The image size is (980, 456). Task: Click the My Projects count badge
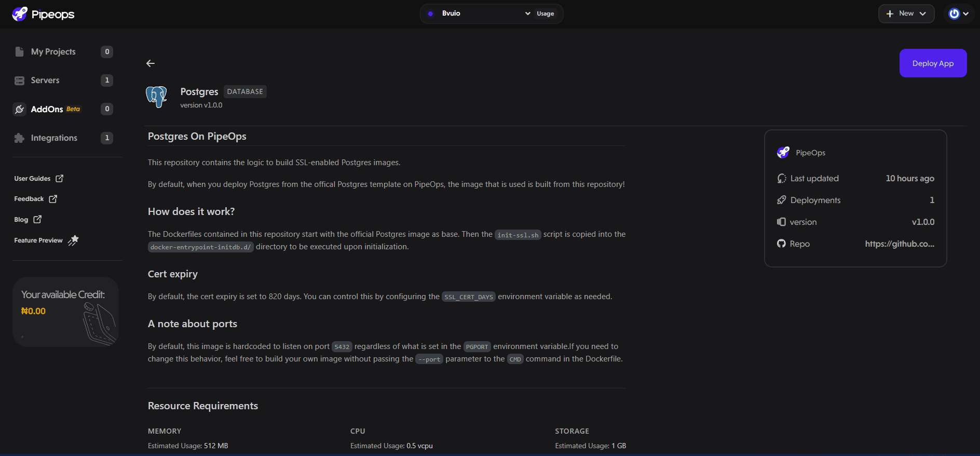click(107, 51)
